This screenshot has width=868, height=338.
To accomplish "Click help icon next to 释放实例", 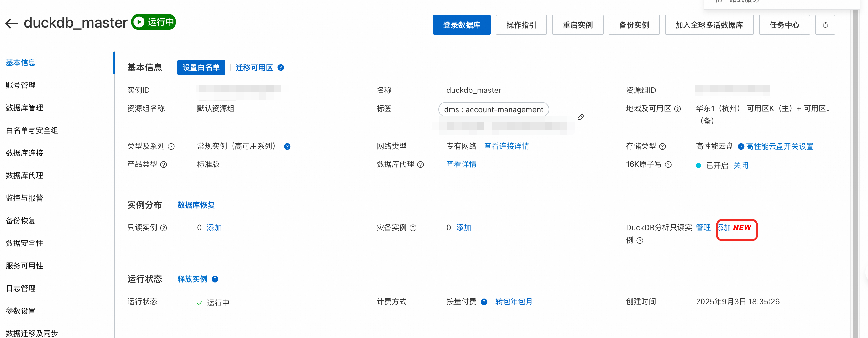I will (215, 279).
